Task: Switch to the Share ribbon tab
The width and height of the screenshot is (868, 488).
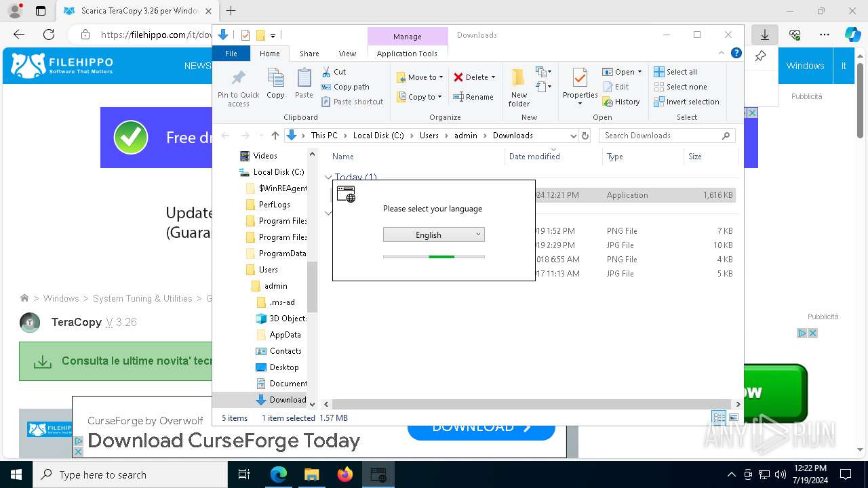Action: [x=309, y=54]
